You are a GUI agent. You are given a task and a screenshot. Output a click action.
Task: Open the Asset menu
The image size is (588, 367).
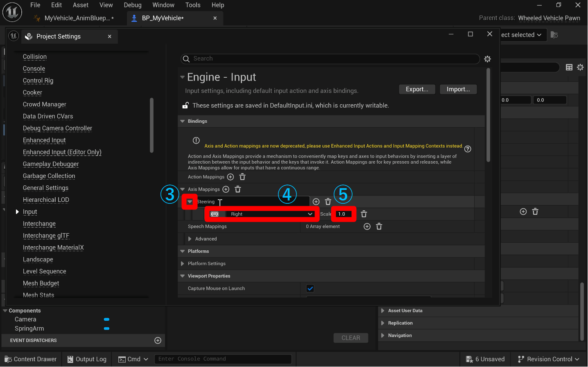tap(81, 5)
